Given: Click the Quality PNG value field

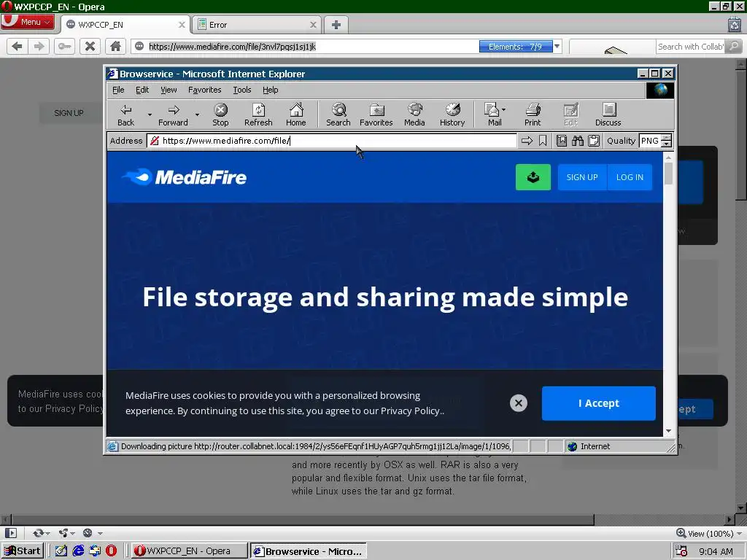Looking at the screenshot, I should point(650,141).
